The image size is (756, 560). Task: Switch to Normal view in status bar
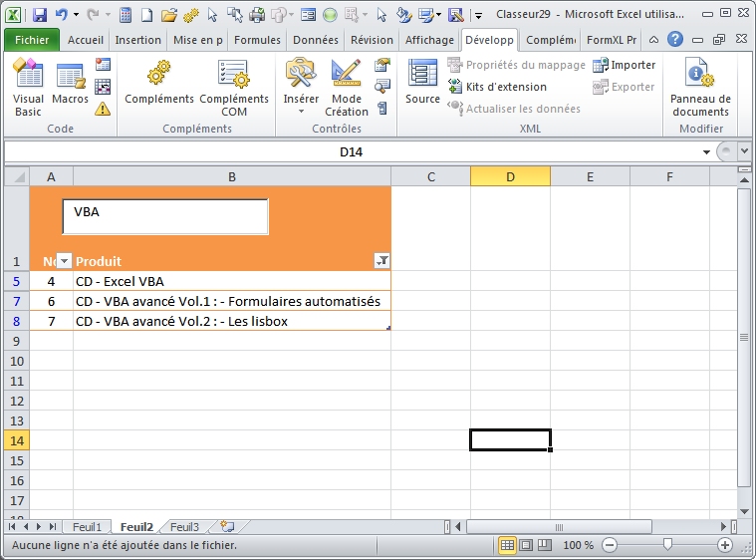(x=507, y=545)
